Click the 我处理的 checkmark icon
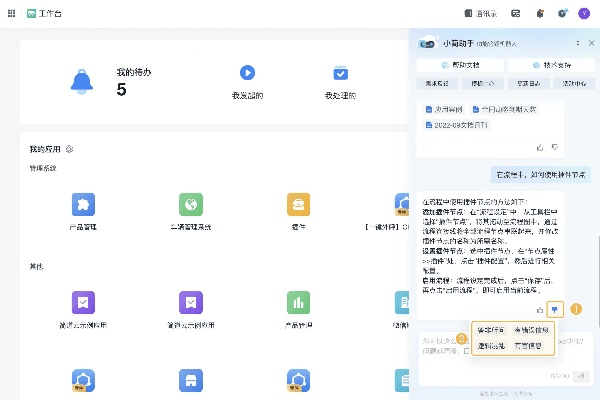Image resolution: width=600 pixels, height=400 pixels. 341,73
